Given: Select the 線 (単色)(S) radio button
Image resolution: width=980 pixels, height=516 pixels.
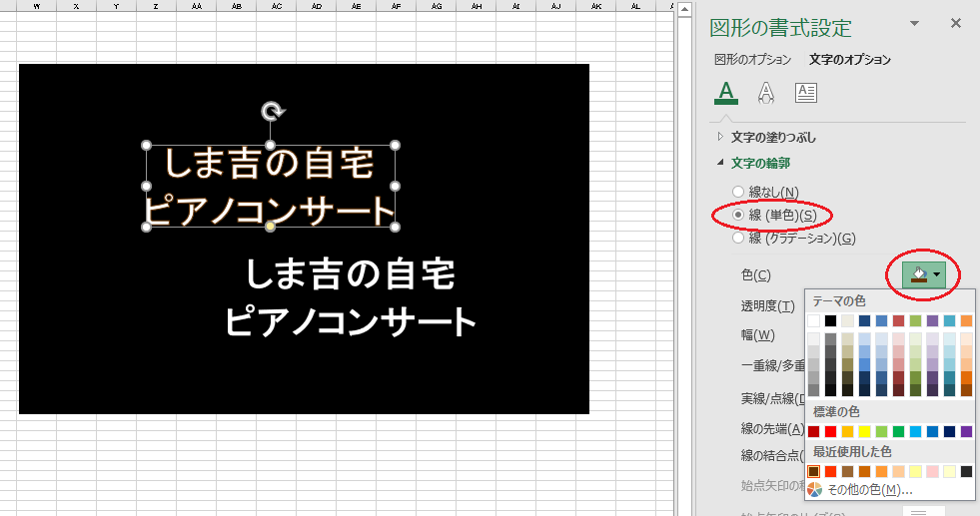Looking at the screenshot, I should click(x=738, y=215).
